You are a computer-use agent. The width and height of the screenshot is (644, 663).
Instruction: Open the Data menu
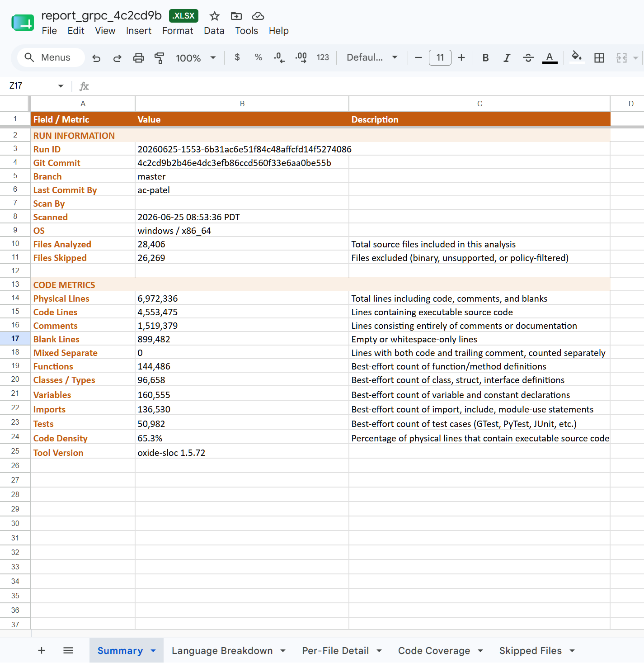214,31
